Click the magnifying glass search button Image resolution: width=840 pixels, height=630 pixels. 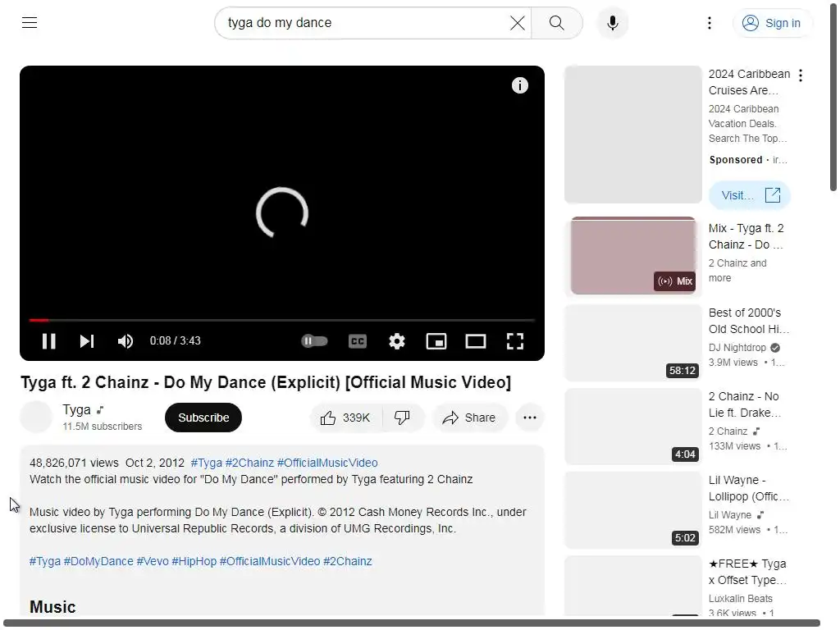point(557,23)
